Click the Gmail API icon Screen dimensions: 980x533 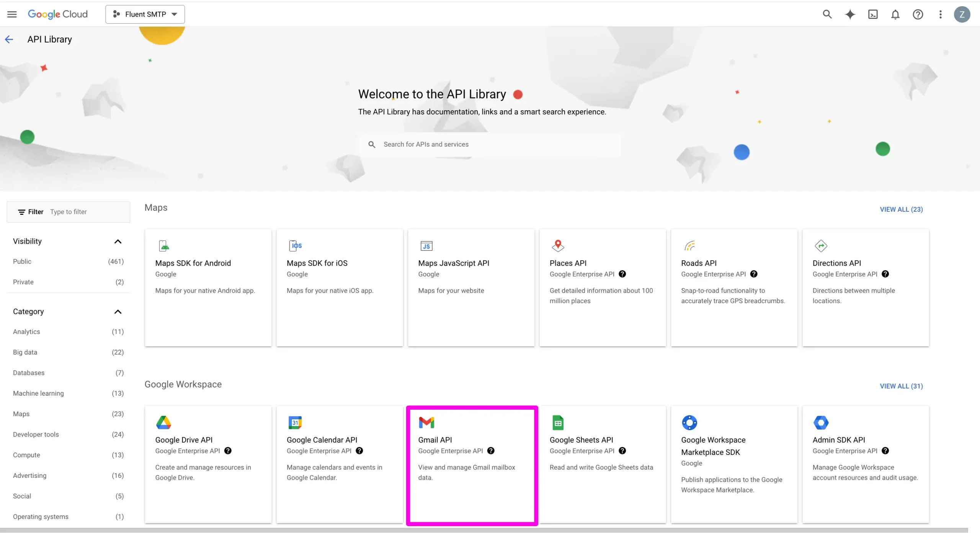pos(426,423)
